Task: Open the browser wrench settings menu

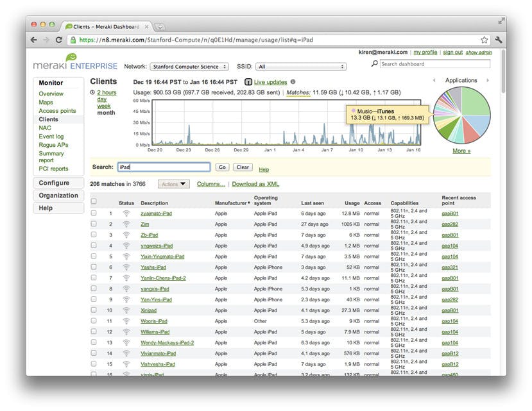Action: 499,40
